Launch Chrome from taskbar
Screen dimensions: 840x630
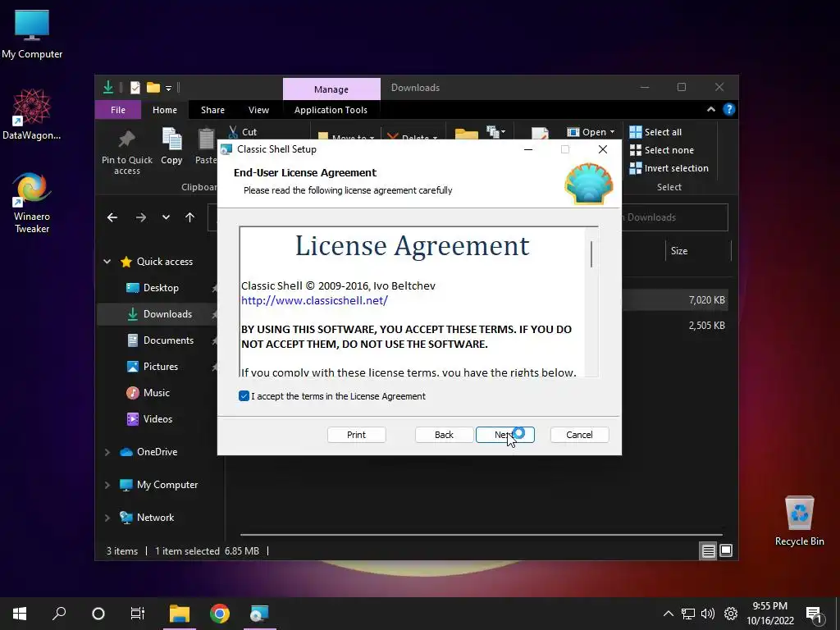point(220,614)
